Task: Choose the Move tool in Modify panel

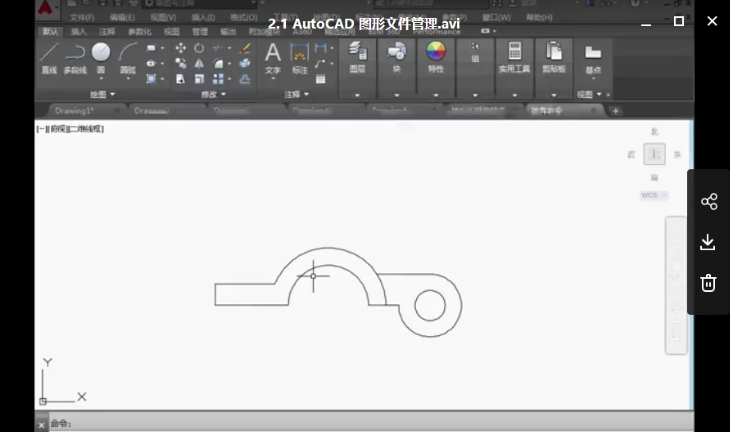Action: pyautogui.click(x=180, y=48)
